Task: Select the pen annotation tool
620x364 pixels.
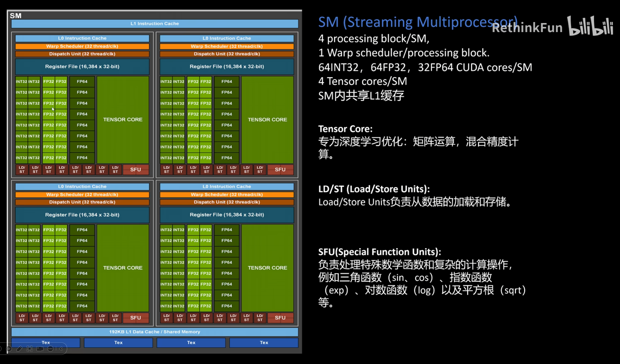Action: coord(20,349)
